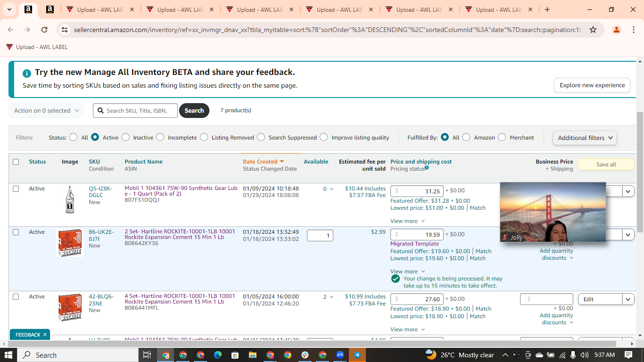Image resolution: width=644 pixels, height=362 pixels.
Task: Expand the Available 2 chevron for 42-BLQ6-23NE
Action: [x=331, y=297]
